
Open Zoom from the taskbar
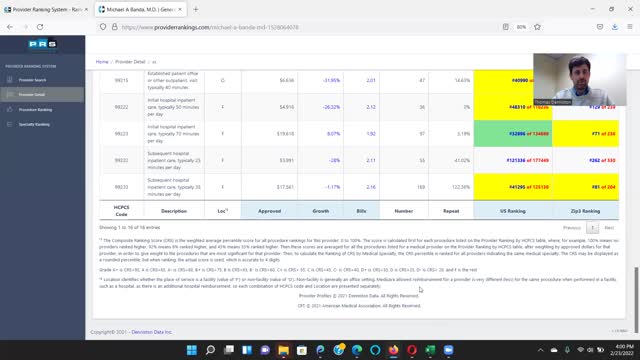point(449,350)
